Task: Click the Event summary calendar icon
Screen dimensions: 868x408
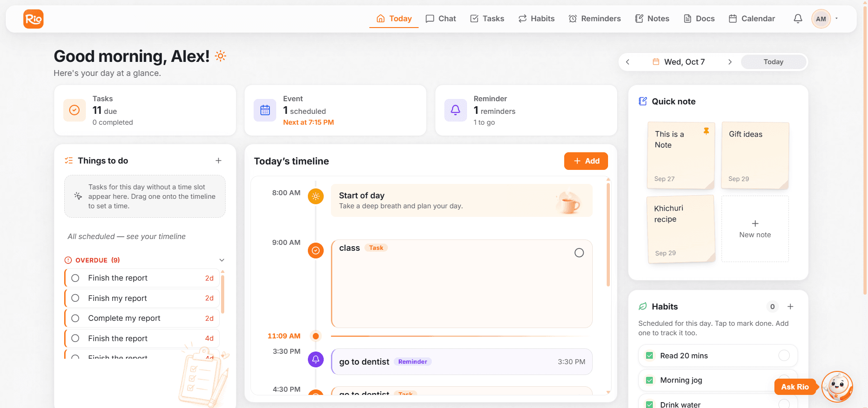Action: (x=265, y=110)
